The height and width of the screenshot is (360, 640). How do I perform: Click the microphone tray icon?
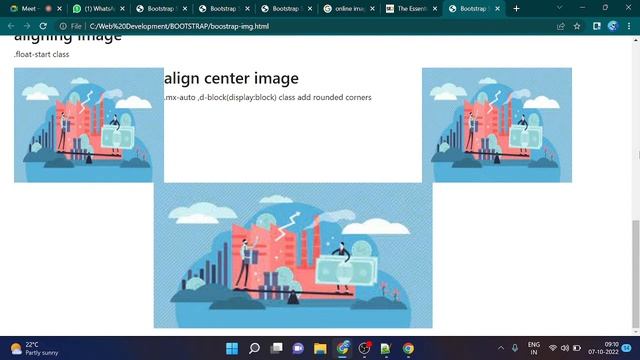[515, 348]
